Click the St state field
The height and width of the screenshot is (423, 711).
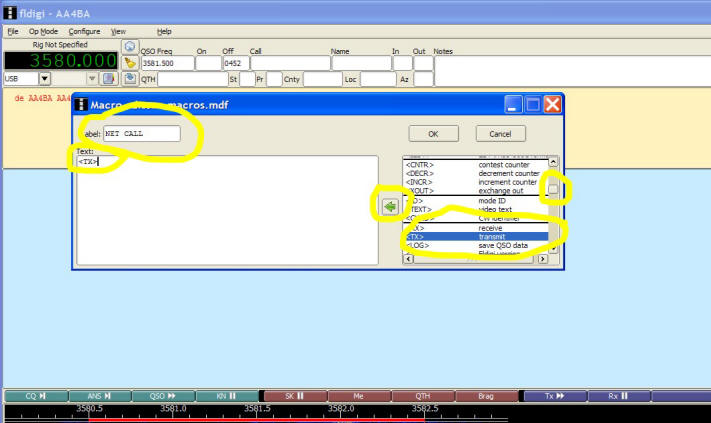pos(247,79)
